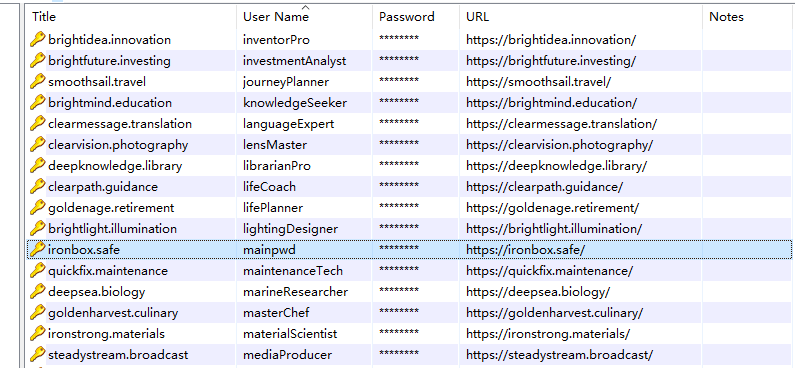Select the deepknowledge.library title
The width and height of the screenshot is (795, 368).
click(x=115, y=166)
